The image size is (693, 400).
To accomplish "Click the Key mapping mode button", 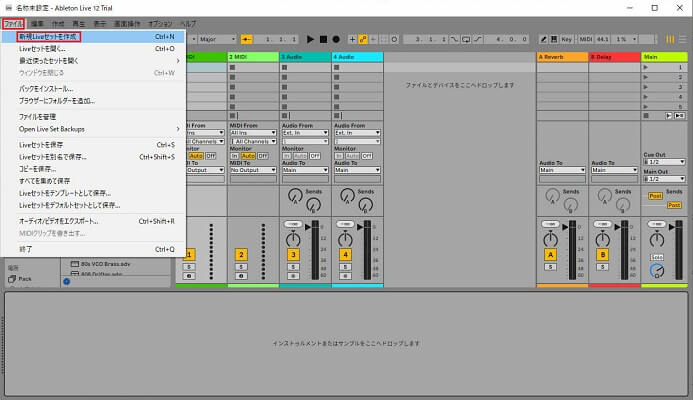I will tap(567, 39).
